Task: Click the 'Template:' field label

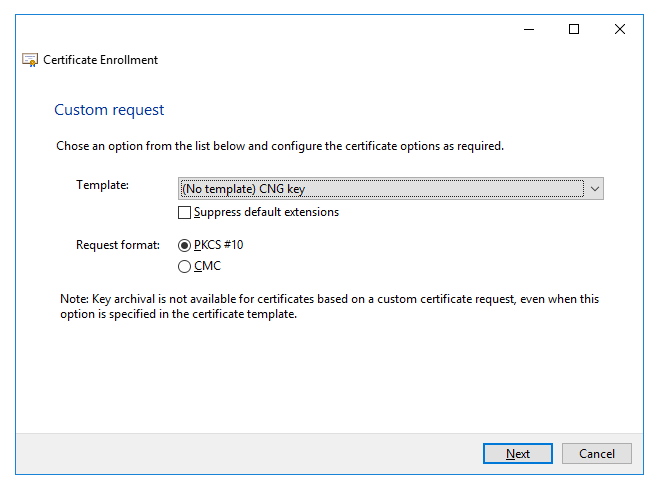Action: click(102, 185)
